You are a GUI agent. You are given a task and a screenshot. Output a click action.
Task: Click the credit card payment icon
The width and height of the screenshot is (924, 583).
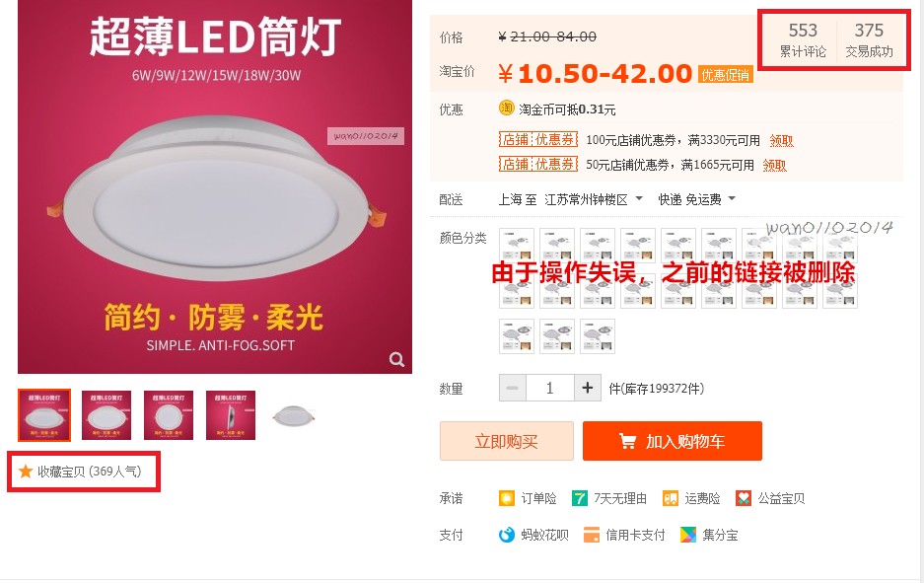click(592, 535)
